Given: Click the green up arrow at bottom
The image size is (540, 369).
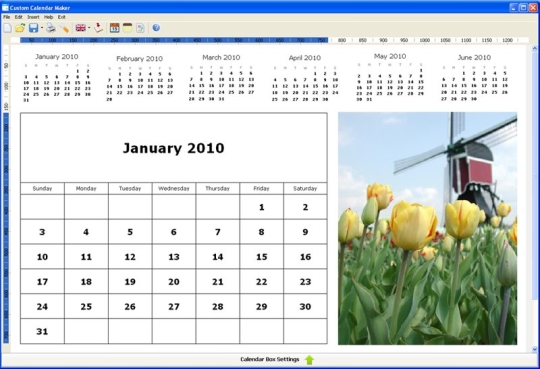Looking at the screenshot, I should 309,360.
